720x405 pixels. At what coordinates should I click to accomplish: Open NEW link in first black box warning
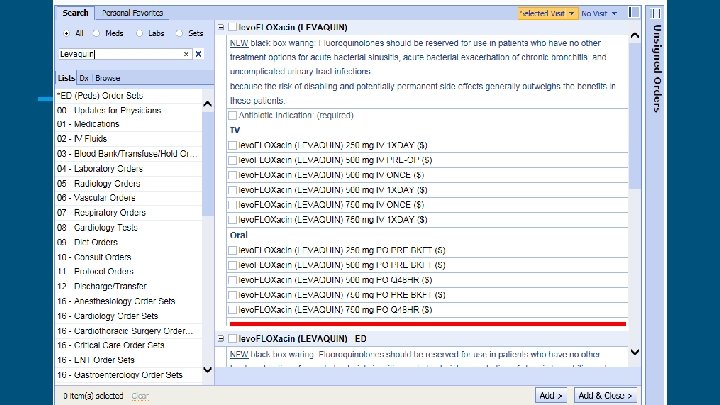239,43
